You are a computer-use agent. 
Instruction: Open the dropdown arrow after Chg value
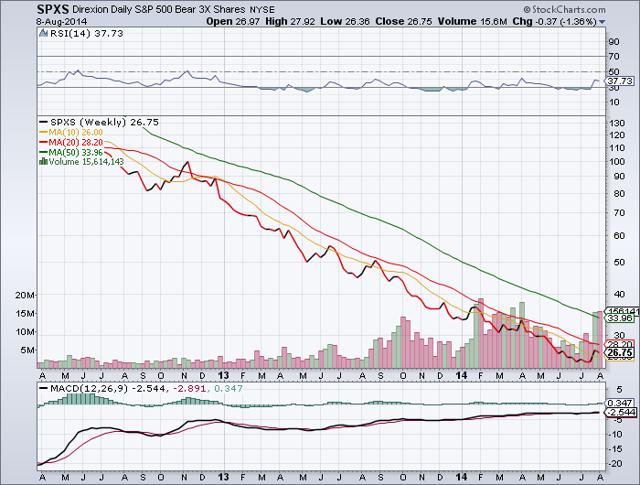coord(602,22)
